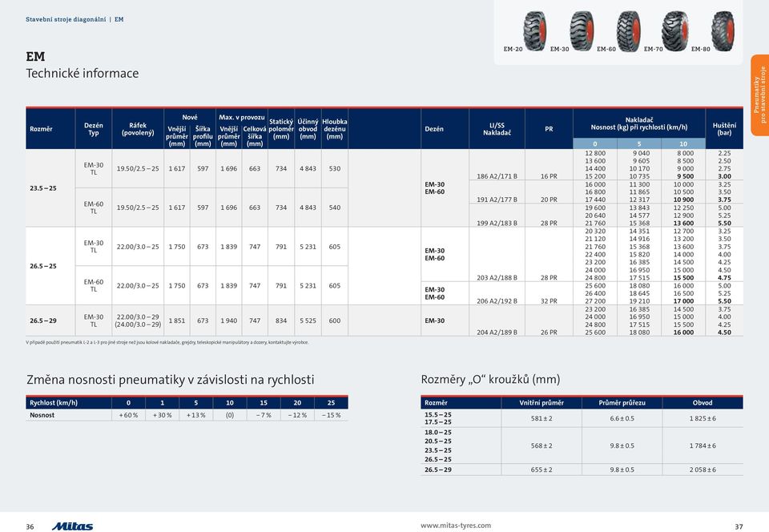Click the 203 A2/188 B load index
Image resolution: width=769 pixels, height=532 pixels.
497,278
